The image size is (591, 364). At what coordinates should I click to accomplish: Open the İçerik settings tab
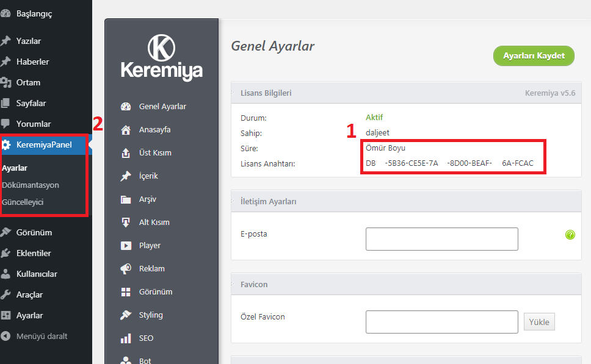coord(148,176)
